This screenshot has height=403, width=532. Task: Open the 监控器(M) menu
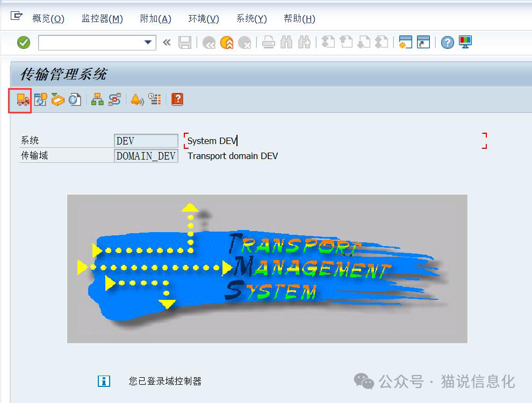[x=102, y=19]
